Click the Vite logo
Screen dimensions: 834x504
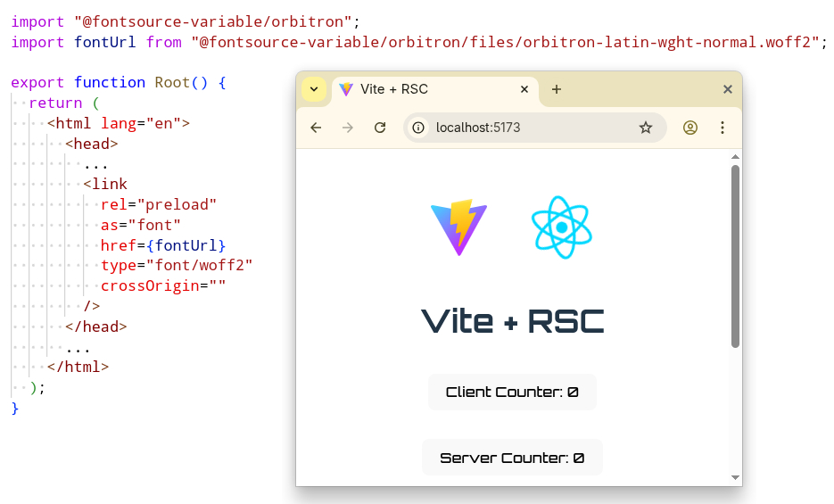(x=458, y=227)
